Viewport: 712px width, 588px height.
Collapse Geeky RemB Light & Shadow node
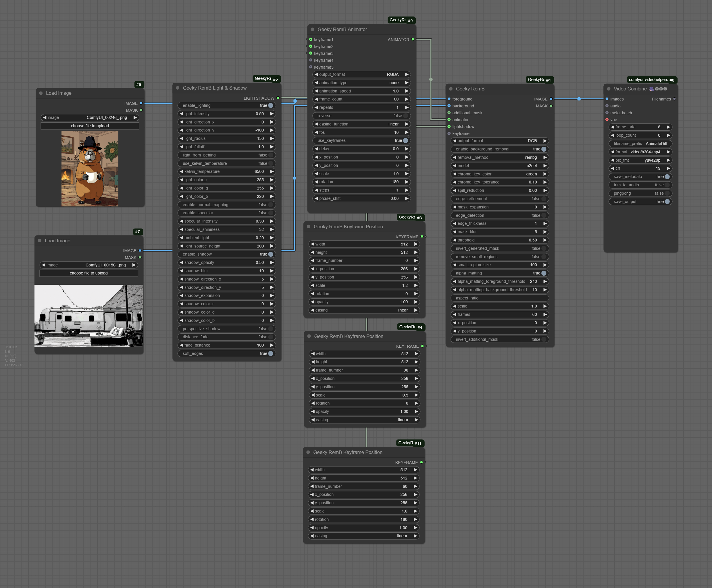[178, 88]
